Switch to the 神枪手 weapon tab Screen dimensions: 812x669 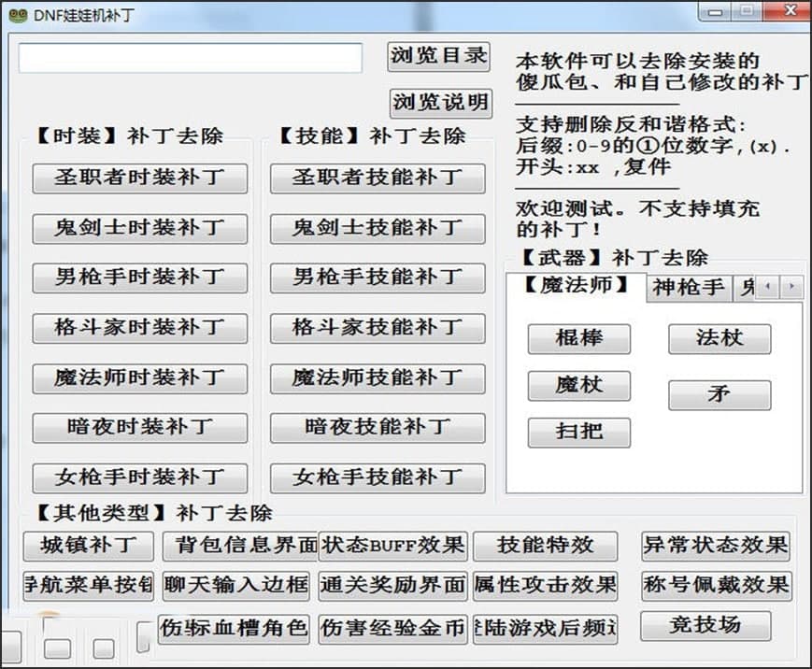[689, 288]
